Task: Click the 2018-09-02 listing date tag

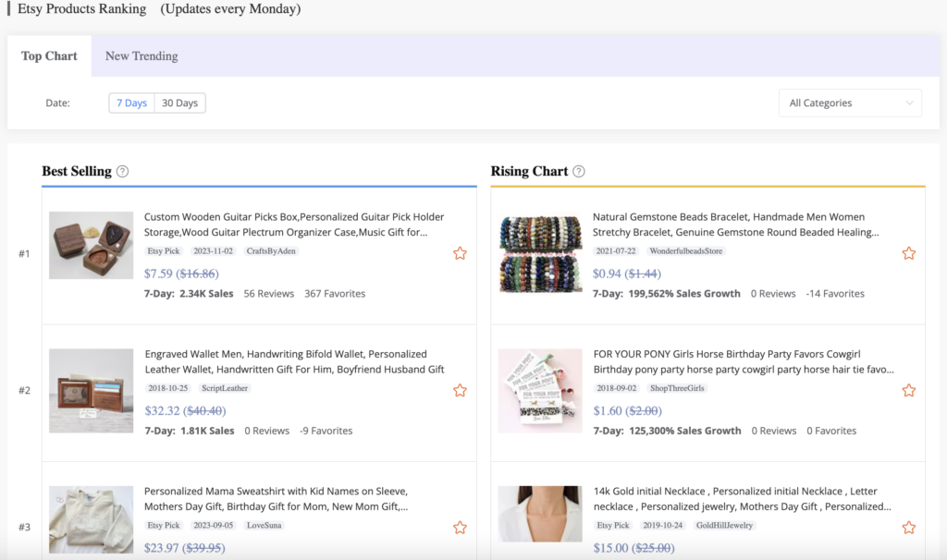Action: (x=617, y=388)
